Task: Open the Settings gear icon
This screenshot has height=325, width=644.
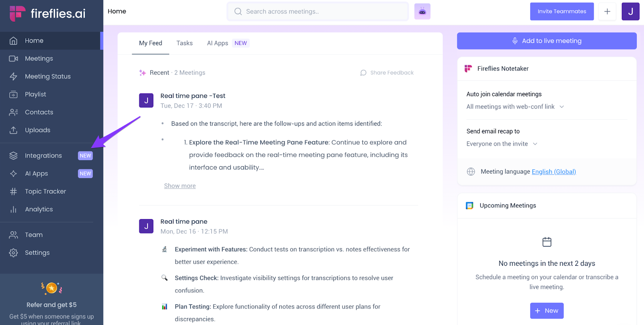Action: click(x=13, y=253)
